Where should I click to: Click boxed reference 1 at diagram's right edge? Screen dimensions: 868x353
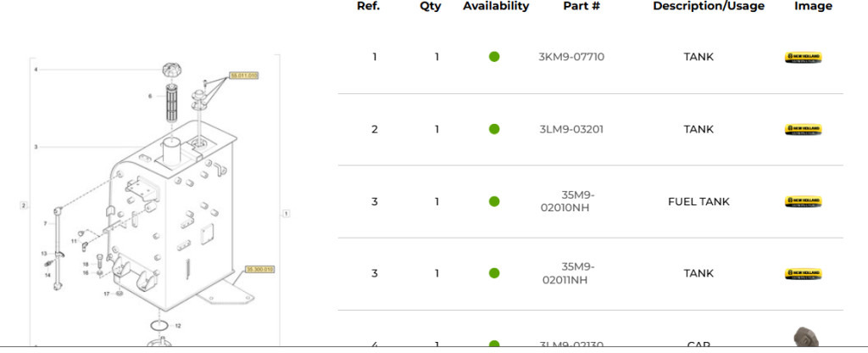[x=287, y=214]
